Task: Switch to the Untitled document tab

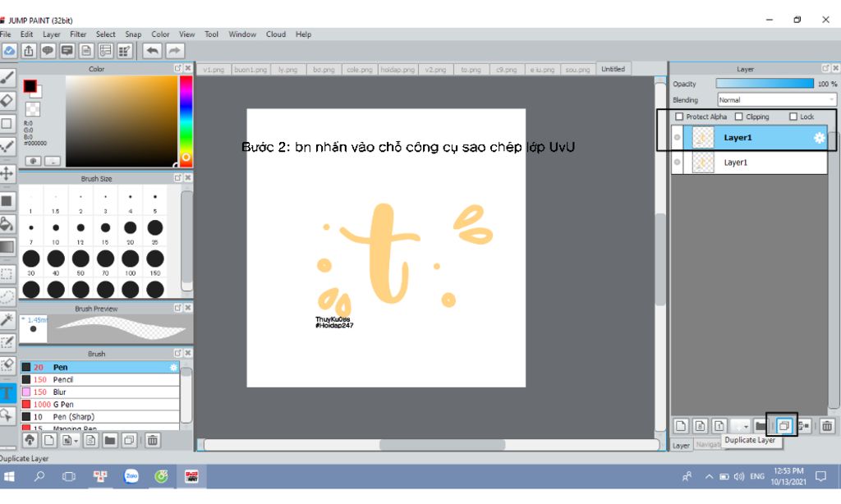Action: pos(613,69)
